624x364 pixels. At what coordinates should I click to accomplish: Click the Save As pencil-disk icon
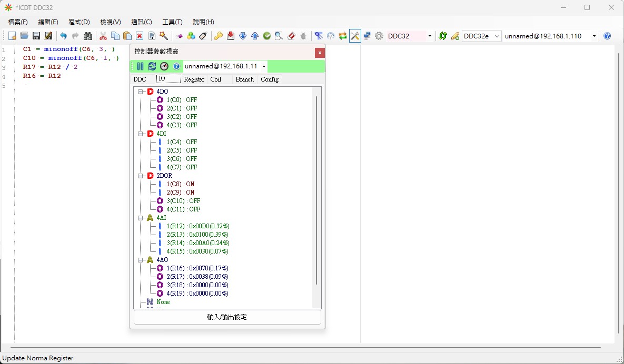pos(48,36)
